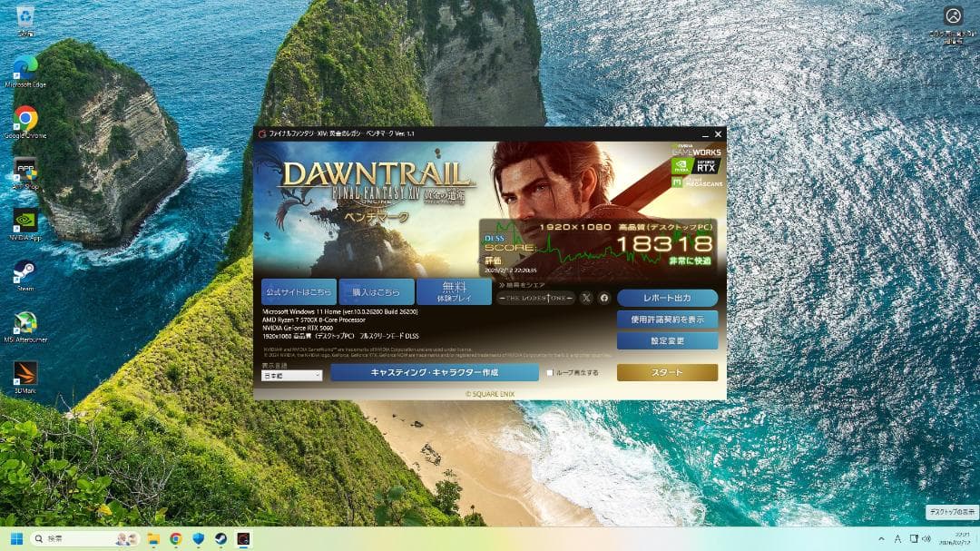Image resolution: width=980 pixels, height=551 pixels.
Task: Click the 公式サイトはこちら official site button
Action: (x=299, y=292)
